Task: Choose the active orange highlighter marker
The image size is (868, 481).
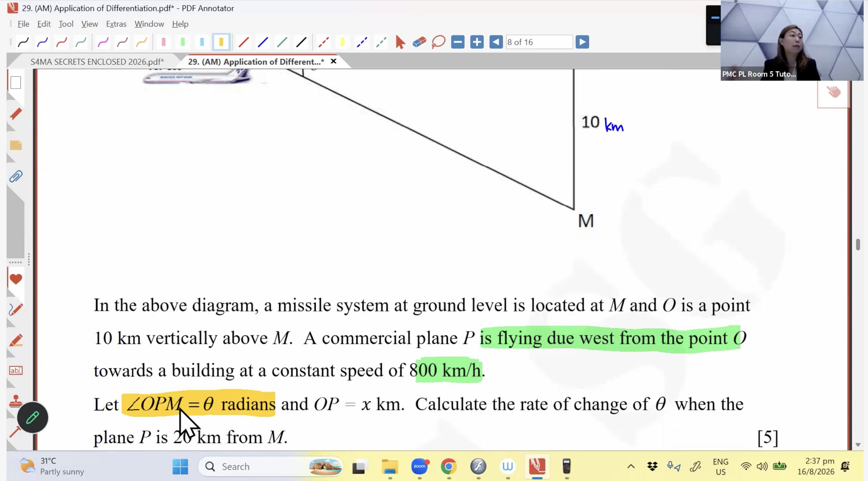Action: 221,42
